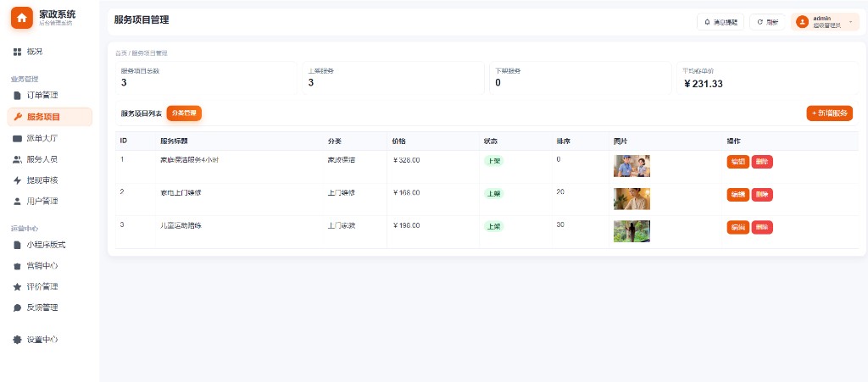Go to 用户管理 menu item
The image size is (868, 382).
point(49,202)
